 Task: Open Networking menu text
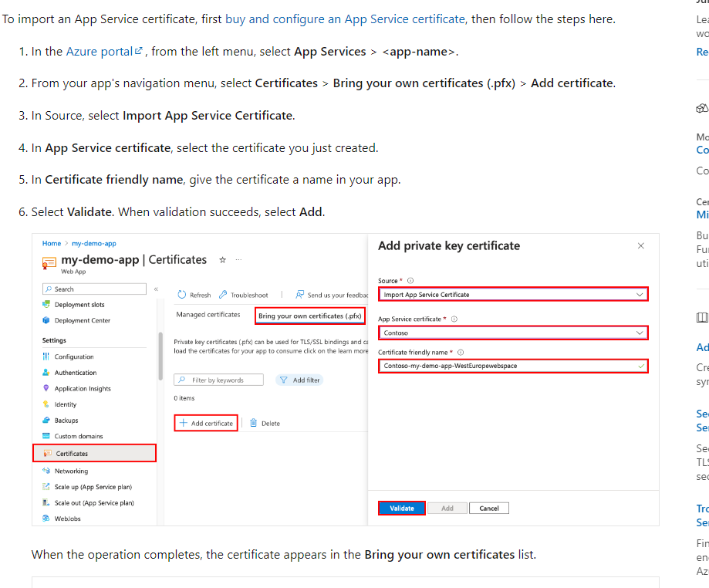pyautogui.click(x=72, y=471)
